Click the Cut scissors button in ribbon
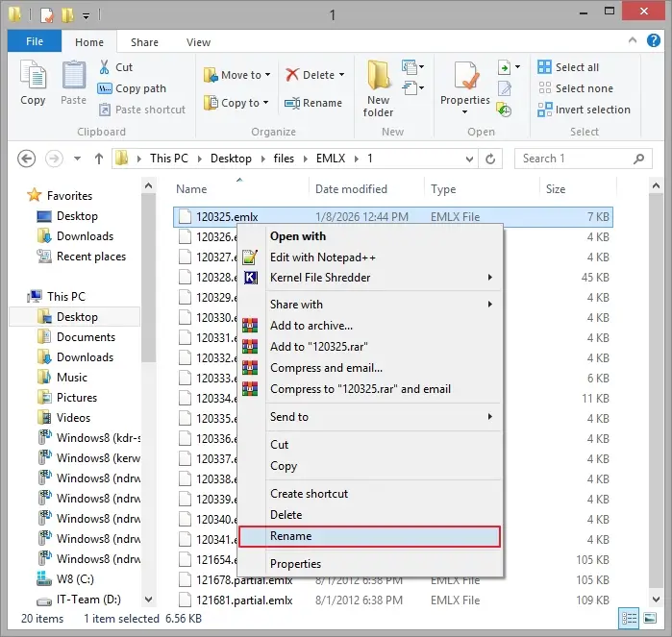Viewport: 672px width, 637px height. pos(115,67)
